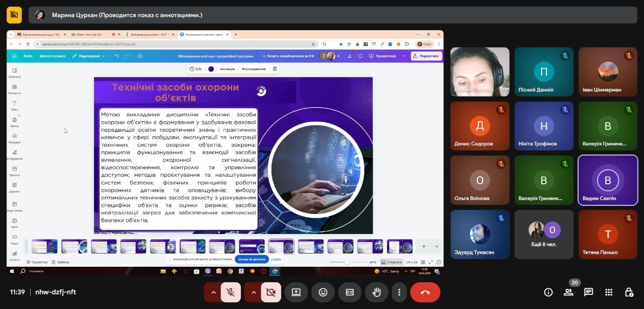
Task: Expand video settings chevron beside camera
Action: pos(254,292)
